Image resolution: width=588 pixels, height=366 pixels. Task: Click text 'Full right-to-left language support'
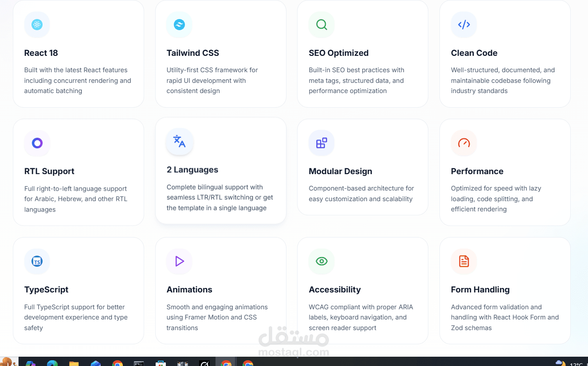pos(75,189)
